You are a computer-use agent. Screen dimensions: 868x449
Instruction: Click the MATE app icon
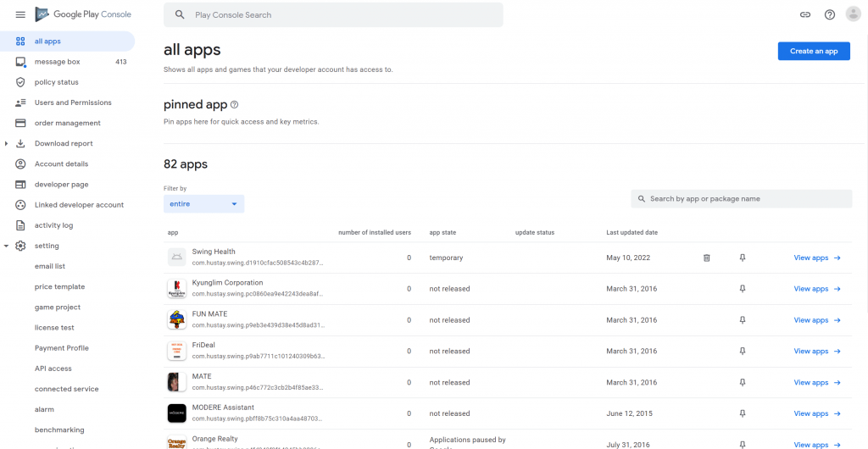tap(176, 382)
